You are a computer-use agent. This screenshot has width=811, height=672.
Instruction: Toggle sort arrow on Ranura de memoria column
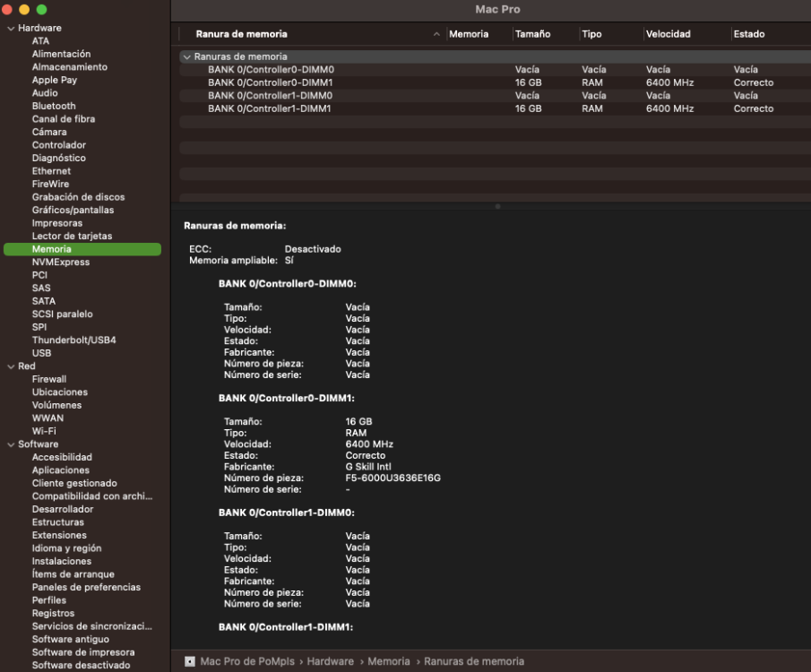pos(436,34)
